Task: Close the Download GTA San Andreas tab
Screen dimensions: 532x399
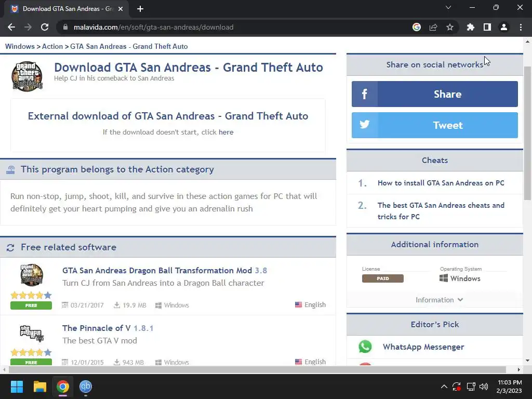Action: 121,9
